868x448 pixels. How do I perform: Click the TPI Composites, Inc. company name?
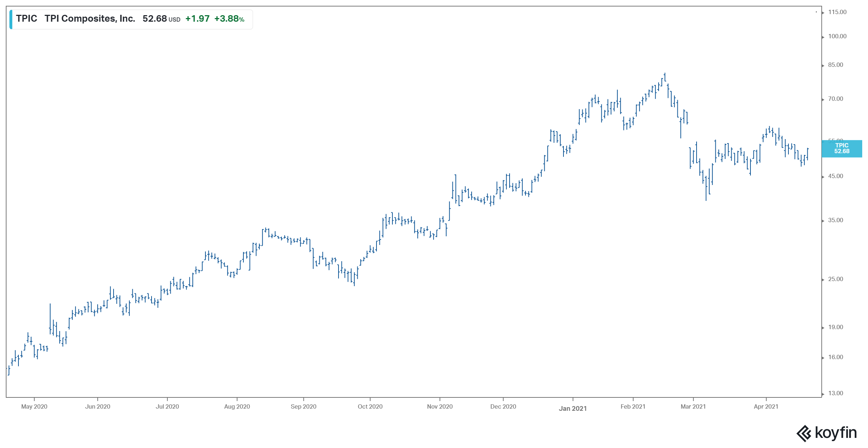point(90,19)
